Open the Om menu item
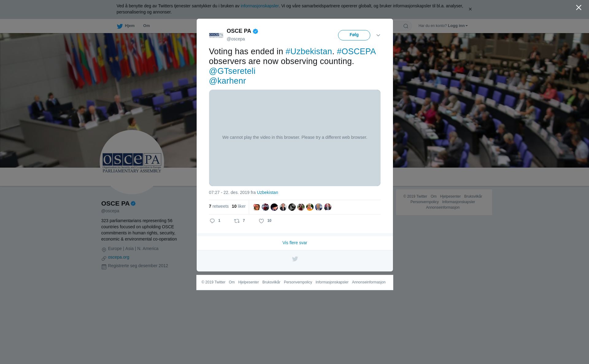The height and width of the screenshot is (364, 589). (x=146, y=26)
